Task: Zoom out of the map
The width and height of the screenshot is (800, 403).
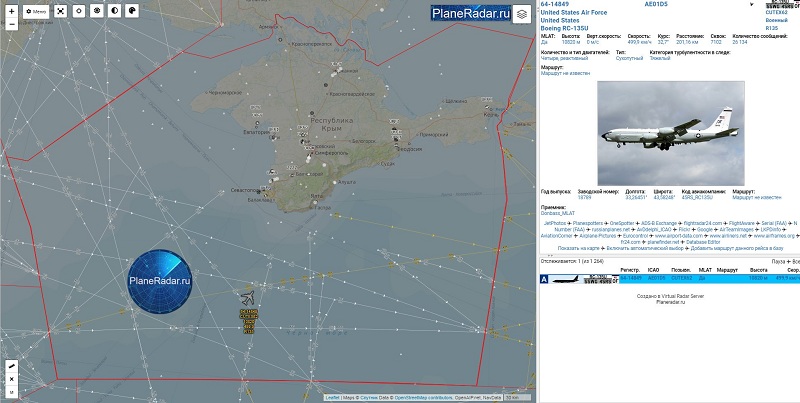Action: click(x=11, y=24)
